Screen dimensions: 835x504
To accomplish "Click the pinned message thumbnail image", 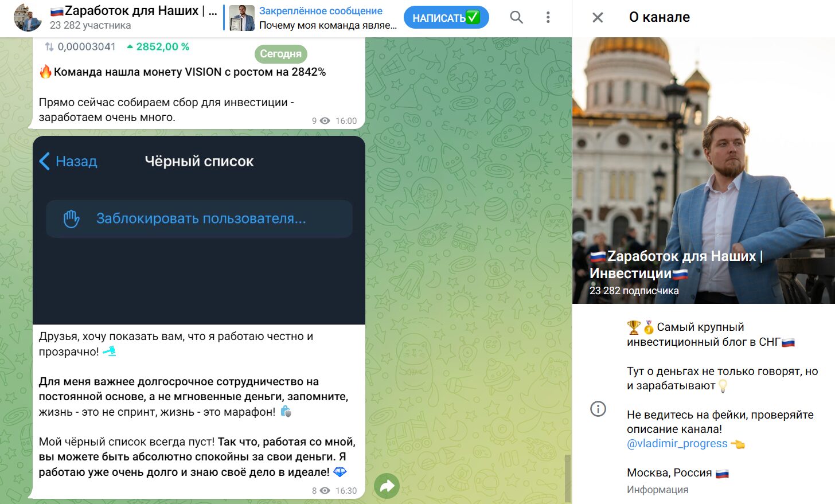I will [241, 18].
